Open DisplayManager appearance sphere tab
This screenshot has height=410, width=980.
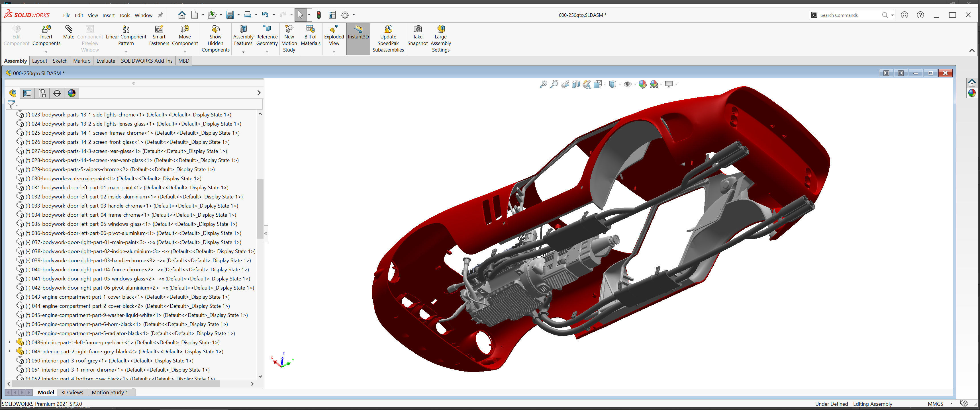72,93
